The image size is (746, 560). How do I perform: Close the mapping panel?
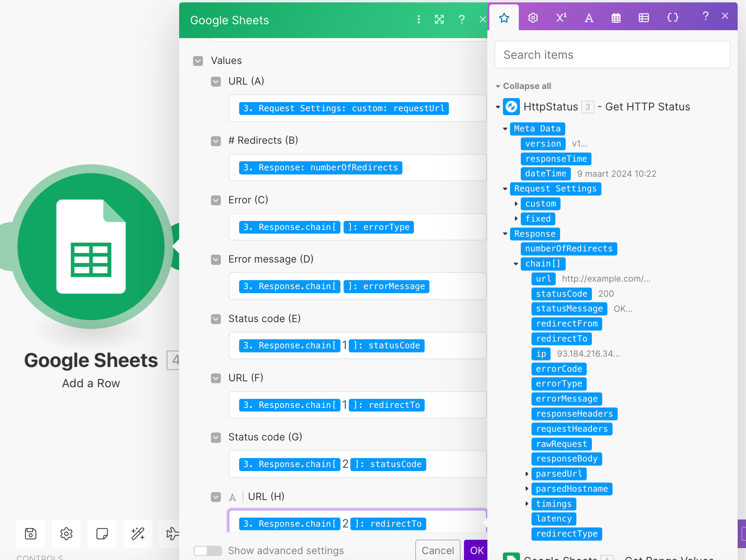(x=725, y=16)
